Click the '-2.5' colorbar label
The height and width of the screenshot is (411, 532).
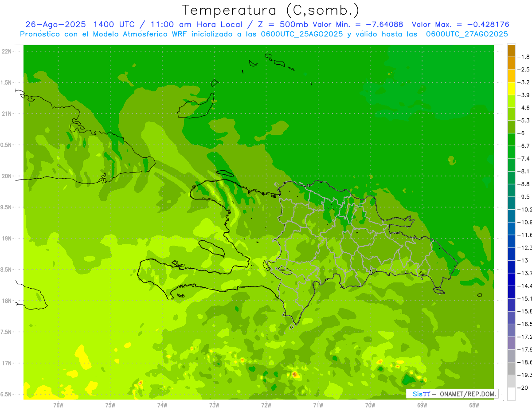coord(524,70)
